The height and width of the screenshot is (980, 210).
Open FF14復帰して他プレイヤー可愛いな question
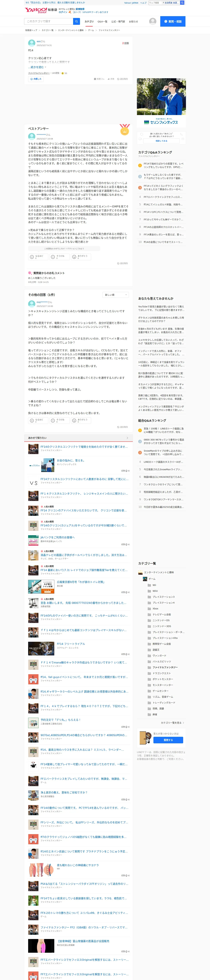click(84, 764)
